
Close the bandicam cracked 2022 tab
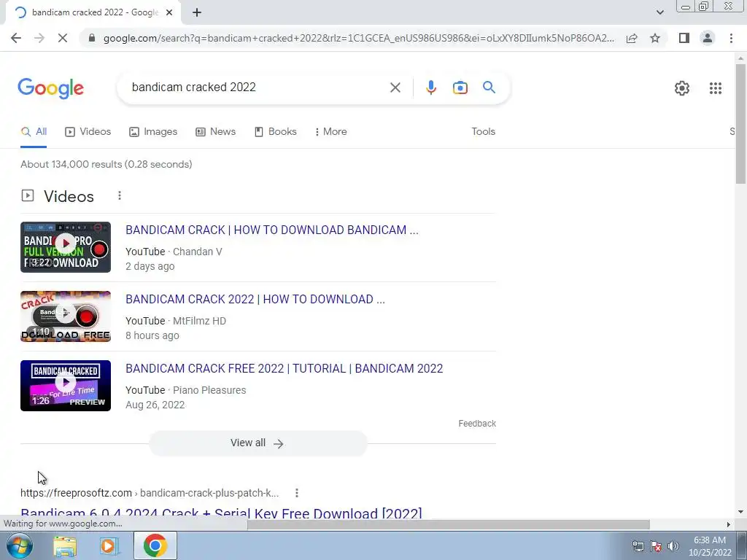click(169, 13)
